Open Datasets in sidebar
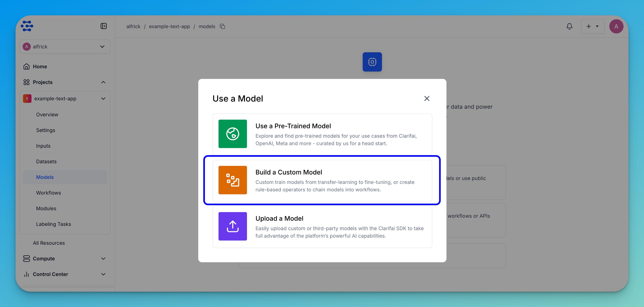This screenshot has height=307, width=644. (x=46, y=161)
